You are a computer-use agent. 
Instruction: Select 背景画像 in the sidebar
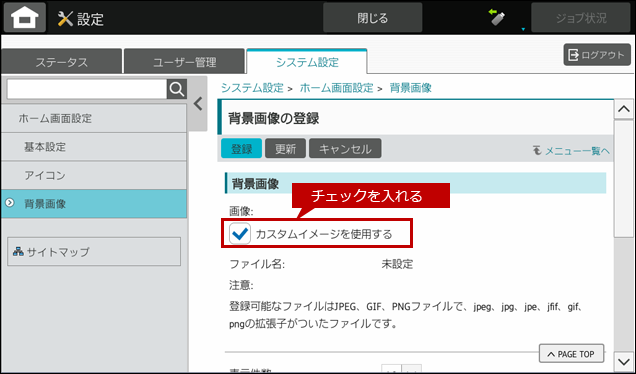tap(94, 204)
